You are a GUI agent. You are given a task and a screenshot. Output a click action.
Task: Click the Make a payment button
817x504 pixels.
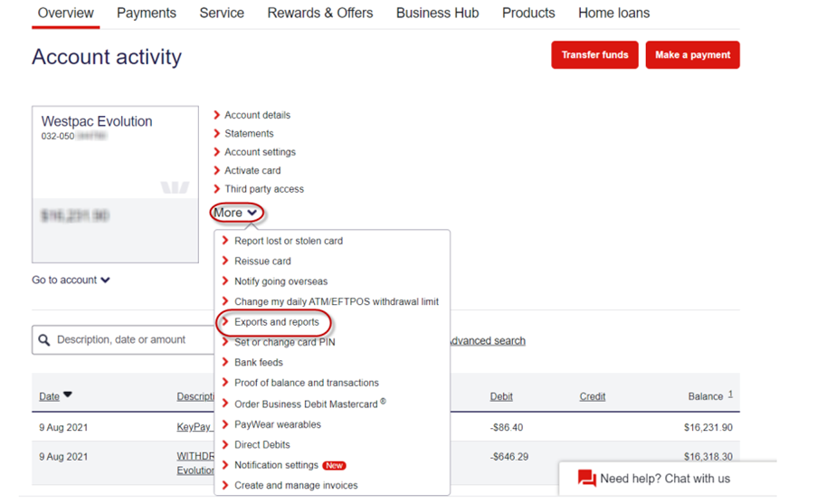[x=692, y=55]
